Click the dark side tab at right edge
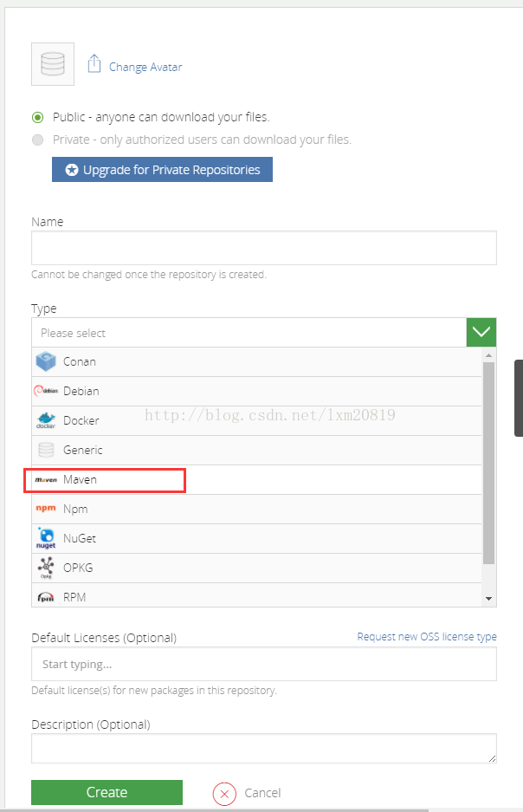 (519, 399)
